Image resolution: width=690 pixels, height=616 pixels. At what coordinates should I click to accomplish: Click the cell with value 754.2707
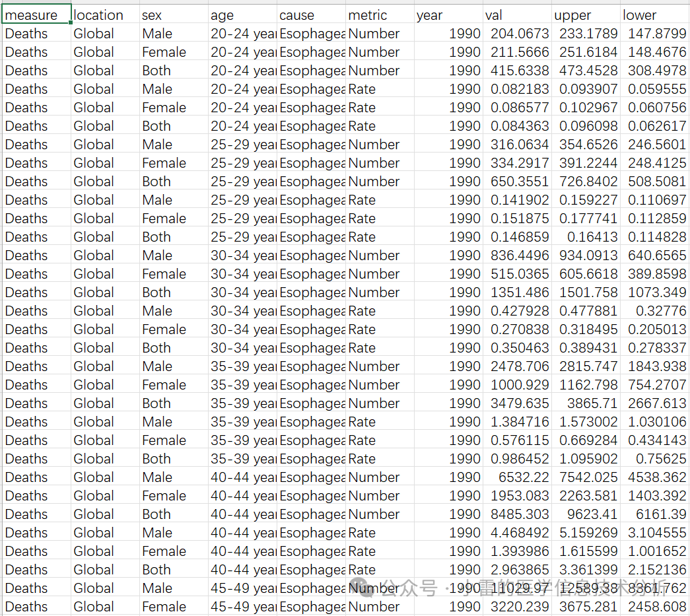click(x=654, y=384)
